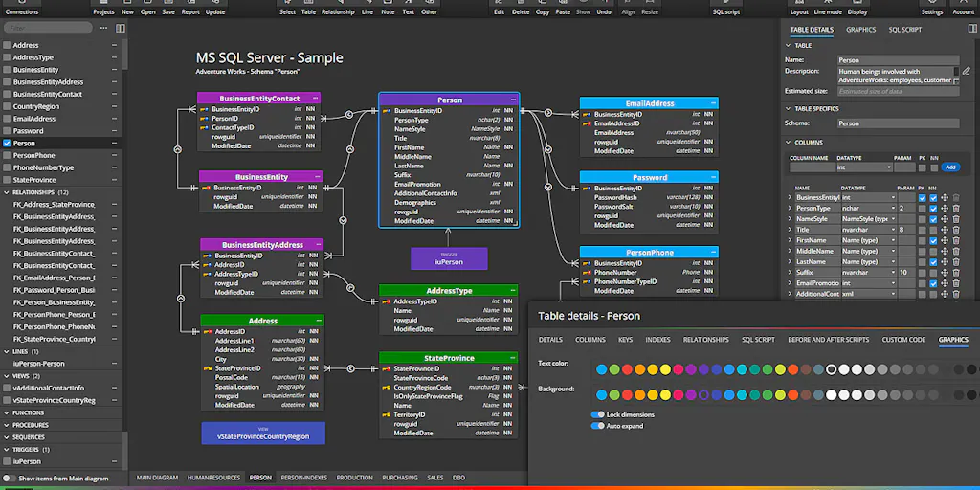
Task: Open Line mode in the toolbar
Action: (x=827, y=9)
